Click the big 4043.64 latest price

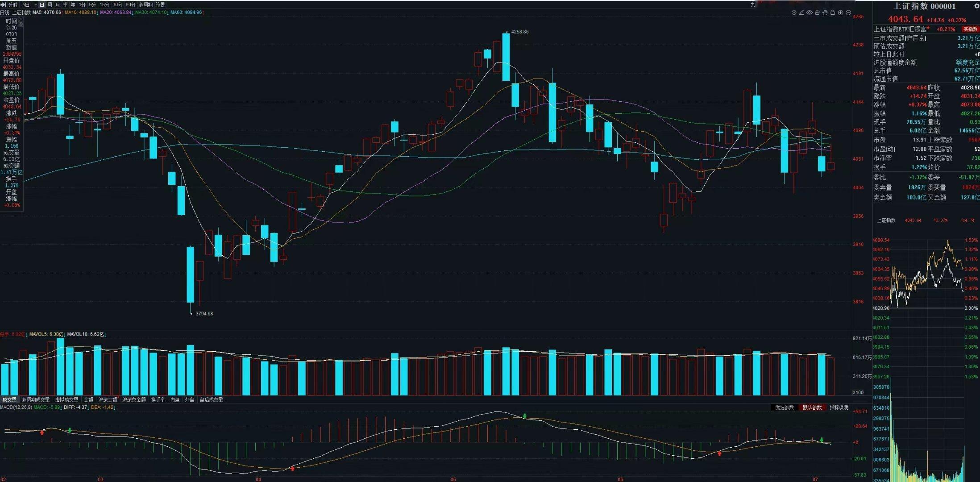point(906,19)
